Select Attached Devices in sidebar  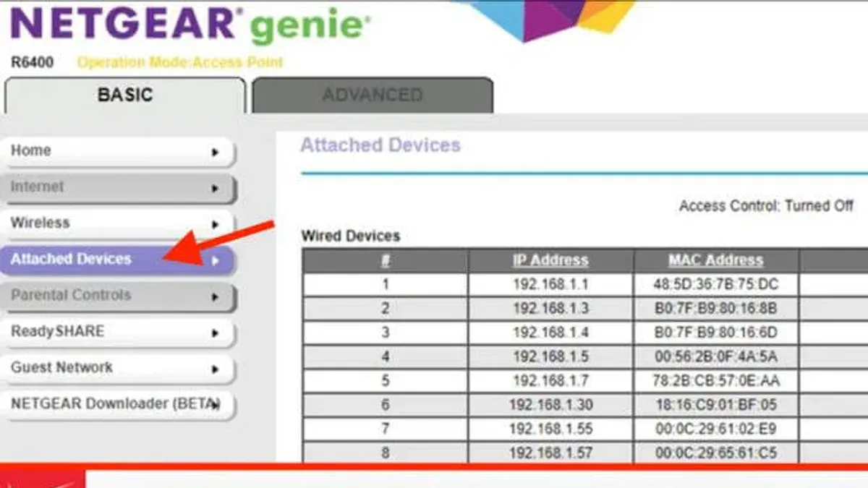pos(119,260)
